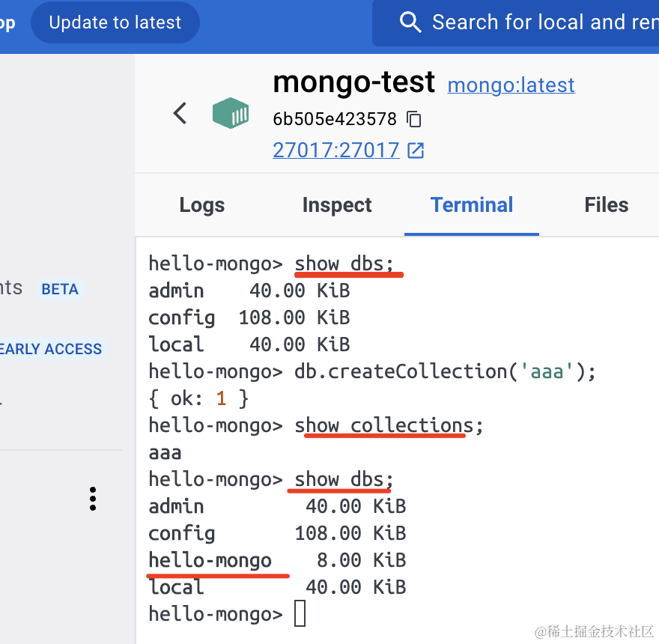Click the magnifier search icon
This screenshot has width=659, height=644.
[x=410, y=22]
